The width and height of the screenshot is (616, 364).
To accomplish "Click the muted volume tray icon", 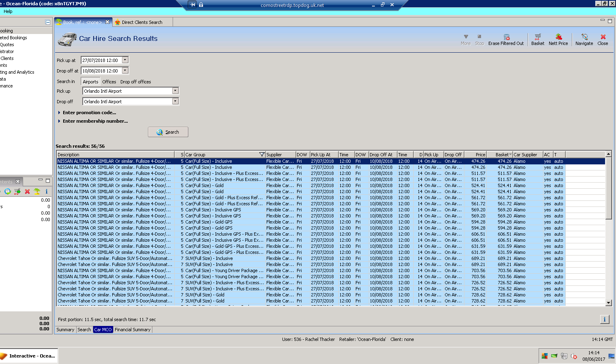I will 574,356.
